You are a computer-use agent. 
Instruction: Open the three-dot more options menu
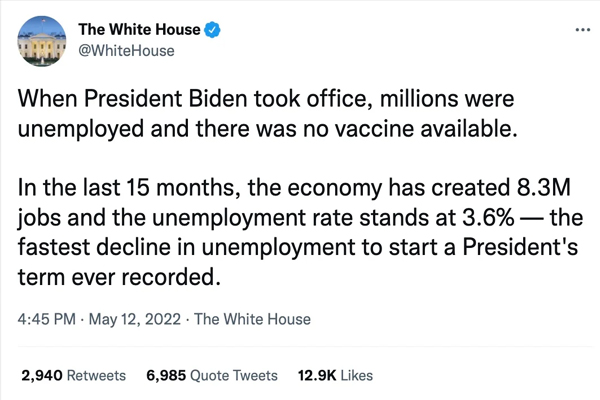(x=583, y=30)
